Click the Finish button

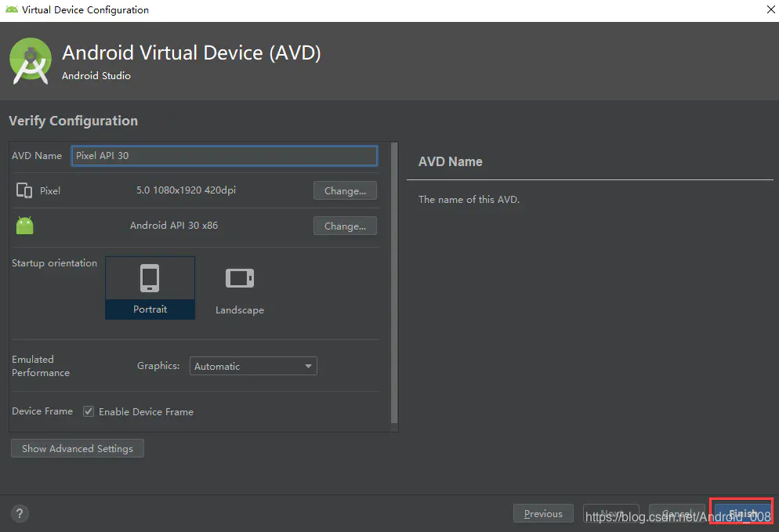[x=743, y=513]
